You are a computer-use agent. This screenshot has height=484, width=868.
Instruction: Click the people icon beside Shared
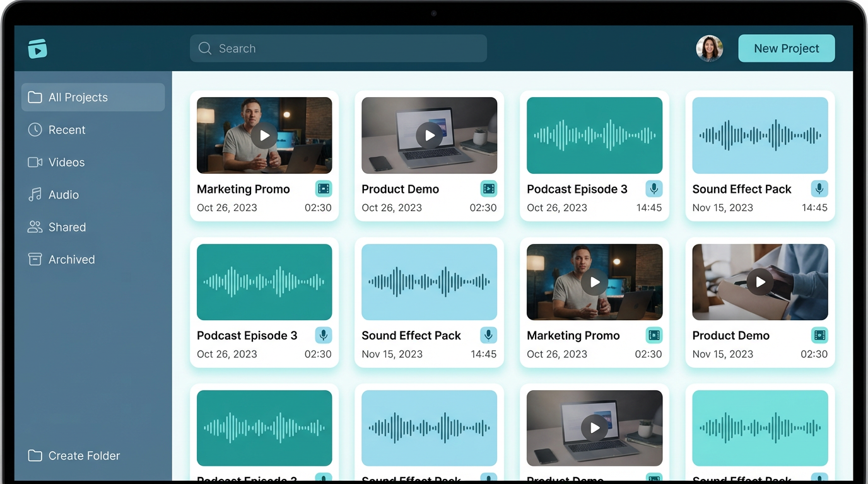point(35,227)
